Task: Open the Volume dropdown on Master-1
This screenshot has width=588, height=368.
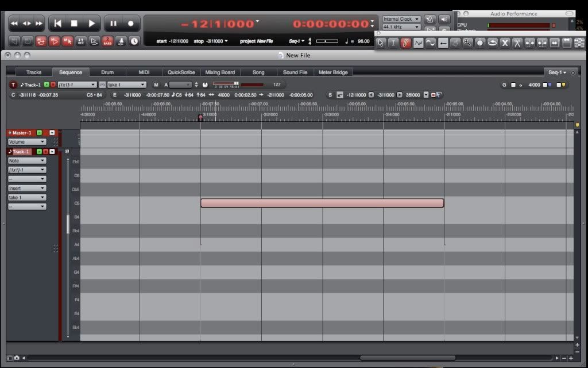Action: [x=27, y=142]
